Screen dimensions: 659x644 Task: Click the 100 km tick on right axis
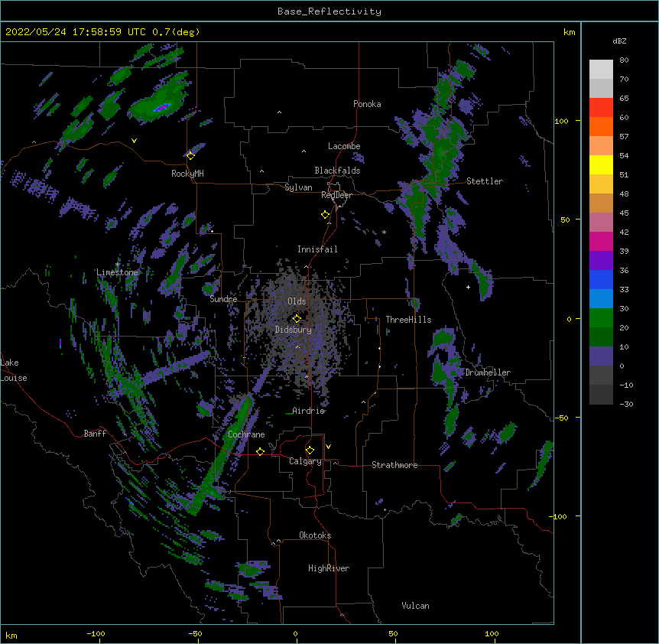click(561, 121)
